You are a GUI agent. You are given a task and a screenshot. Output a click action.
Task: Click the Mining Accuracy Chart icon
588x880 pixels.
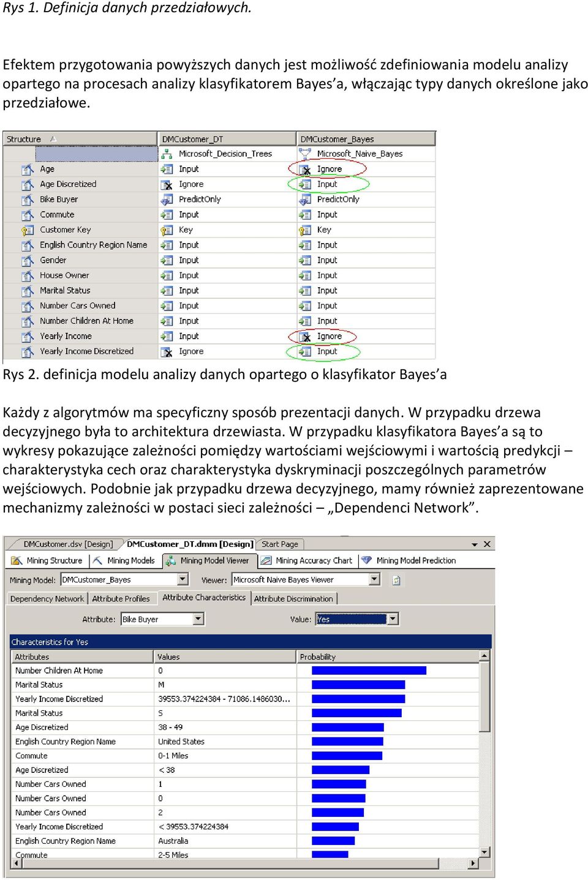pos(266,560)
